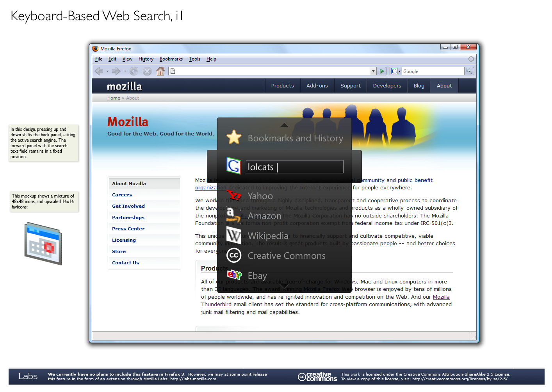Click the Stop loading icon
552x392 pixels.
coord(147,71)
